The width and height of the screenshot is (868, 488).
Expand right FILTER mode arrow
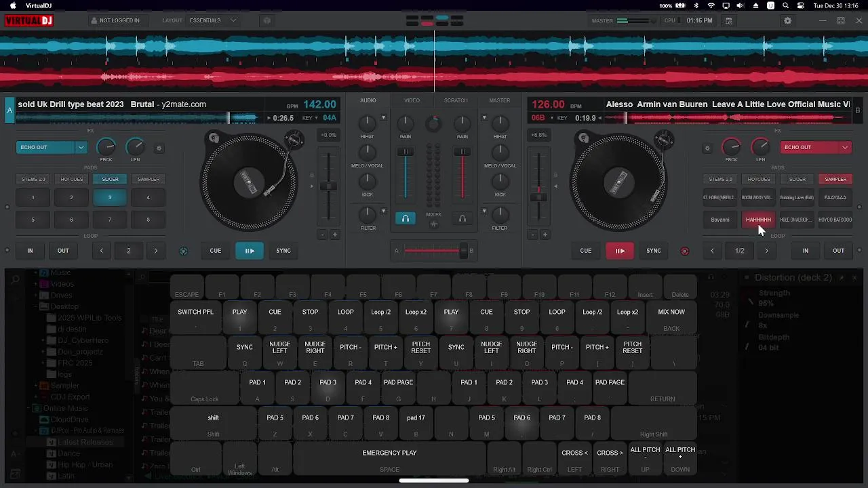pyautogui.click(x=484, y=211)
